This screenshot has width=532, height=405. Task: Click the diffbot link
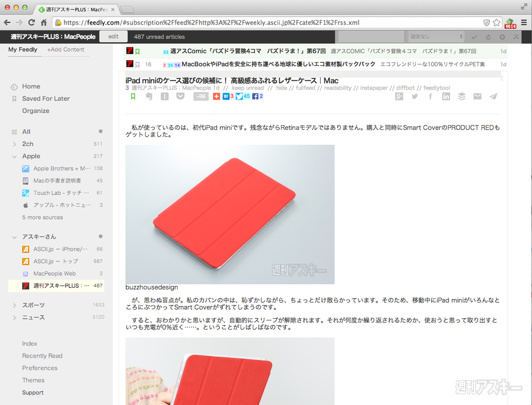405,88
